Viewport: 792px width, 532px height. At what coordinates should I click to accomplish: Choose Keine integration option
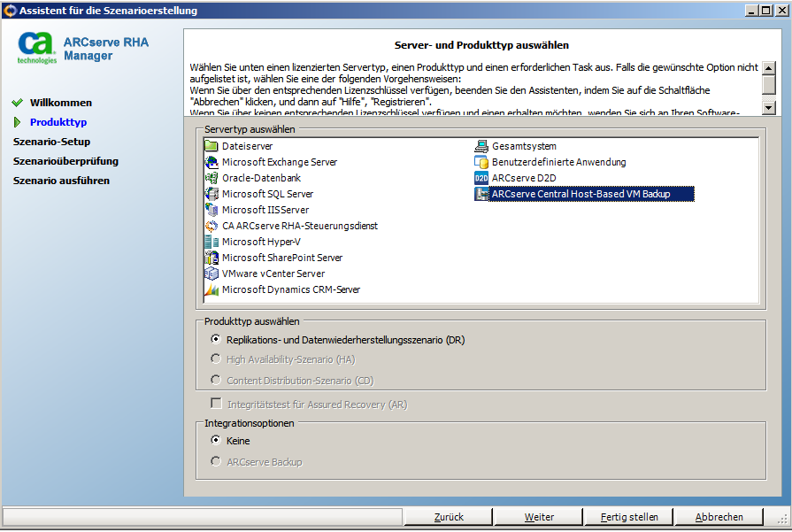click(216, 440)
